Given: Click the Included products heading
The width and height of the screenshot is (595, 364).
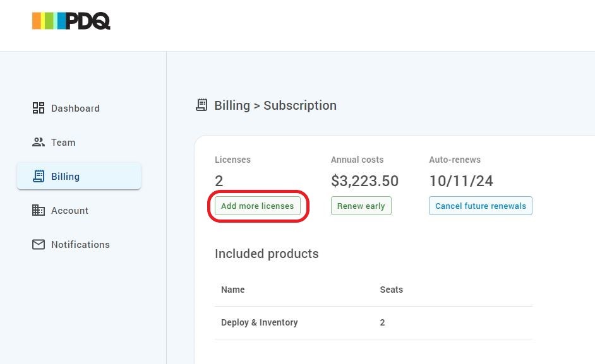Looking at the screenshot, I should [x=267, y=254].
